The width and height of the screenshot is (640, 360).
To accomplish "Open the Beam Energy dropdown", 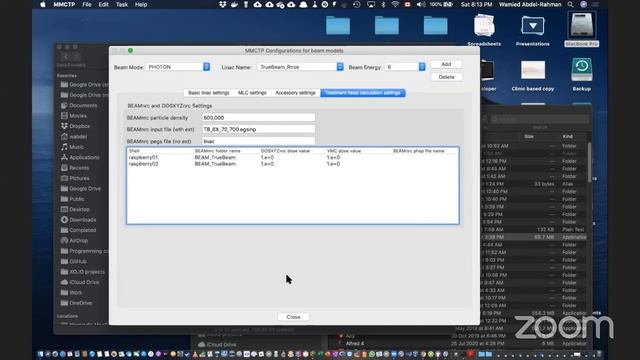I will (405, 67).
